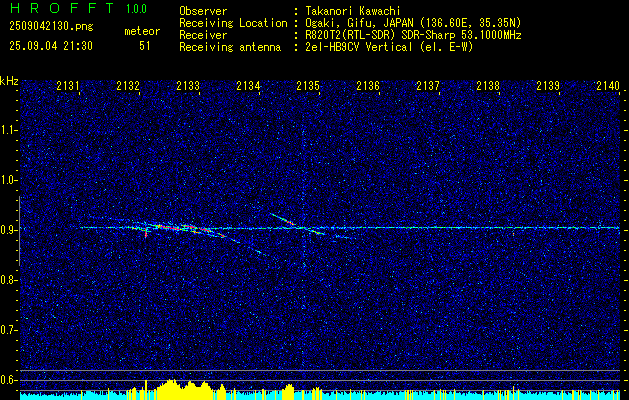Viewport: 629px width, 400px height.
Task: Click the 0.7 kHz frequency label
Action: coord(9,330)
